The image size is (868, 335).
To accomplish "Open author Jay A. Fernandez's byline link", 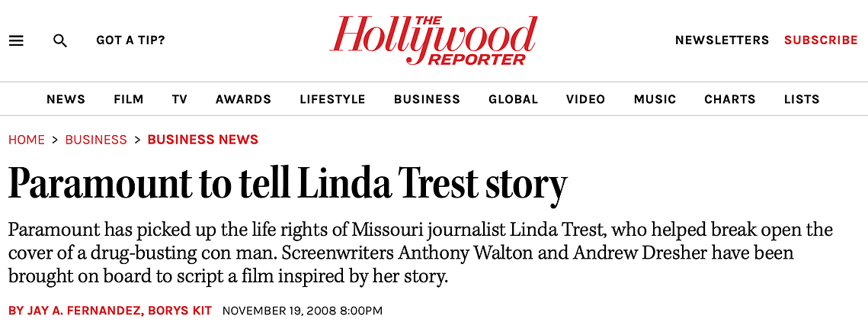I will coord(75,311).
